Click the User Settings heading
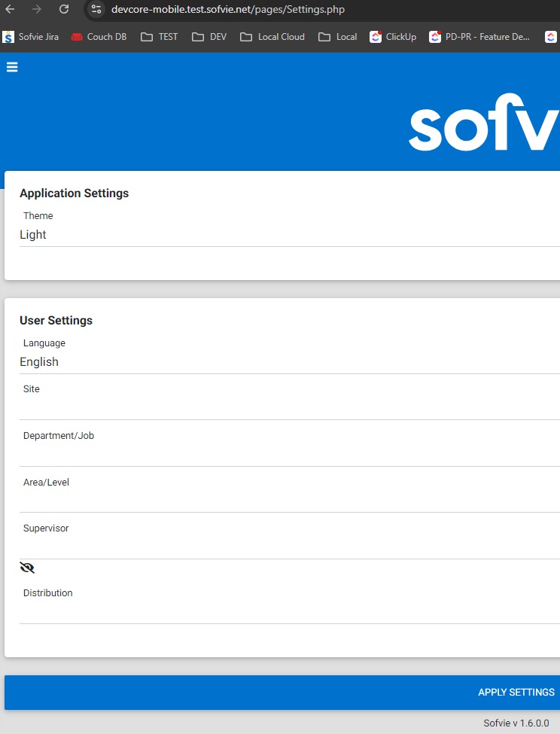Image resolution: width=560 pixels, height=734 pixels. click(x=56, y=321)
